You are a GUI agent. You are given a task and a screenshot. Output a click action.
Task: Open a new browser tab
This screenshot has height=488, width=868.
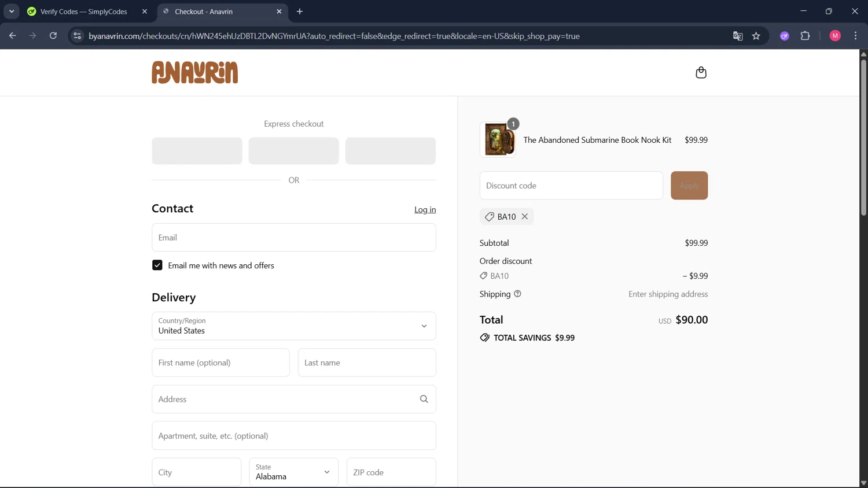(300, 12)
